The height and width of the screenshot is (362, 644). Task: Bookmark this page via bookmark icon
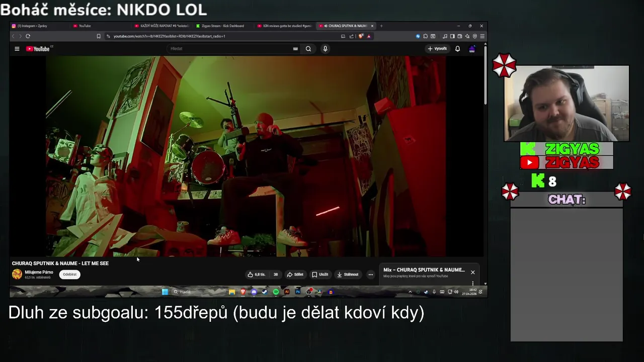[x=99, y=36]
